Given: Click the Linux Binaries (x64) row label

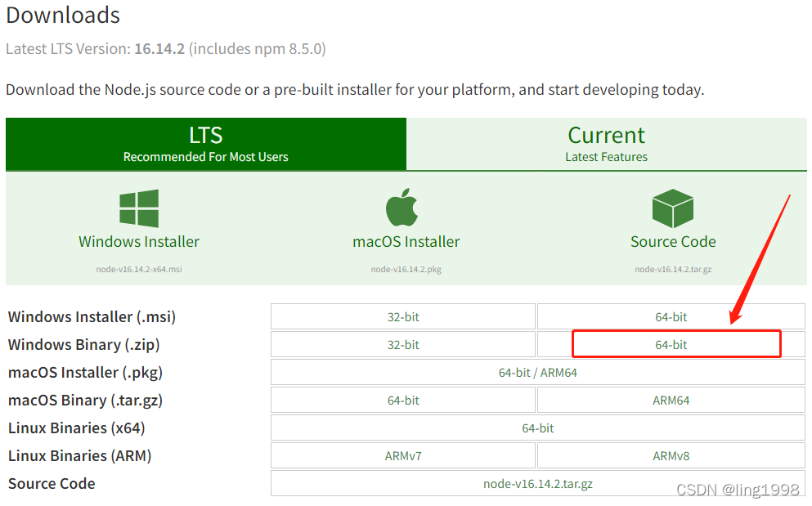Looking at the screenshot, I should tap(77, 428).
